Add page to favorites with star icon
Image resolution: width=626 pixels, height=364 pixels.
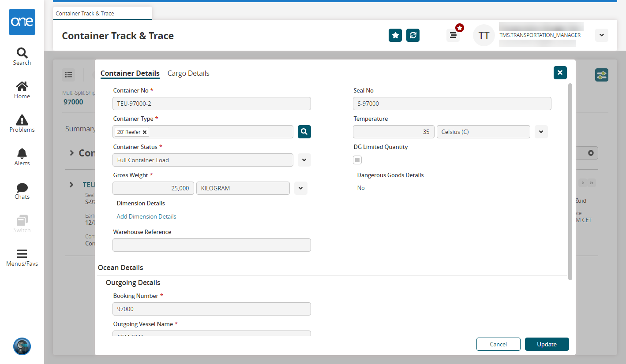coord(395,35)
